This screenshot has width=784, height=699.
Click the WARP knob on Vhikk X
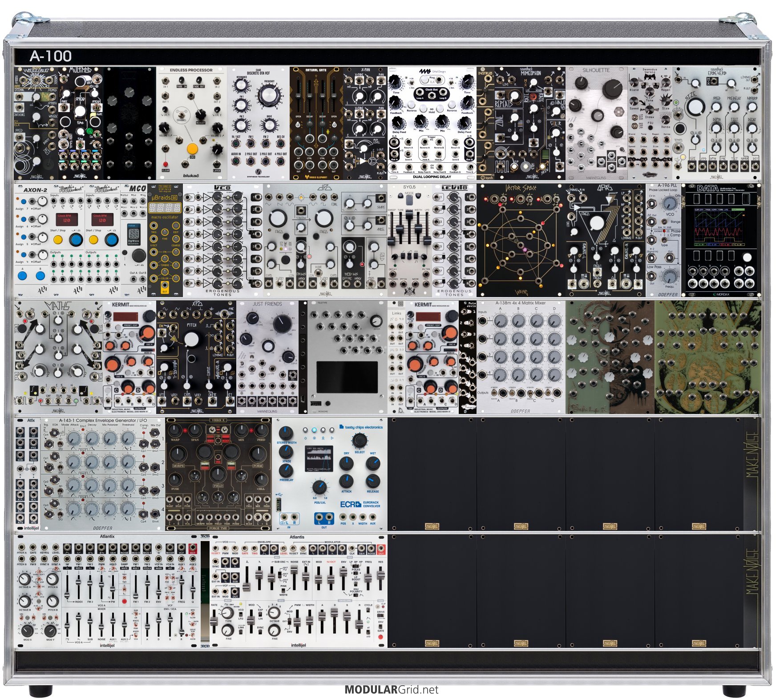click(x=175, y=430)
